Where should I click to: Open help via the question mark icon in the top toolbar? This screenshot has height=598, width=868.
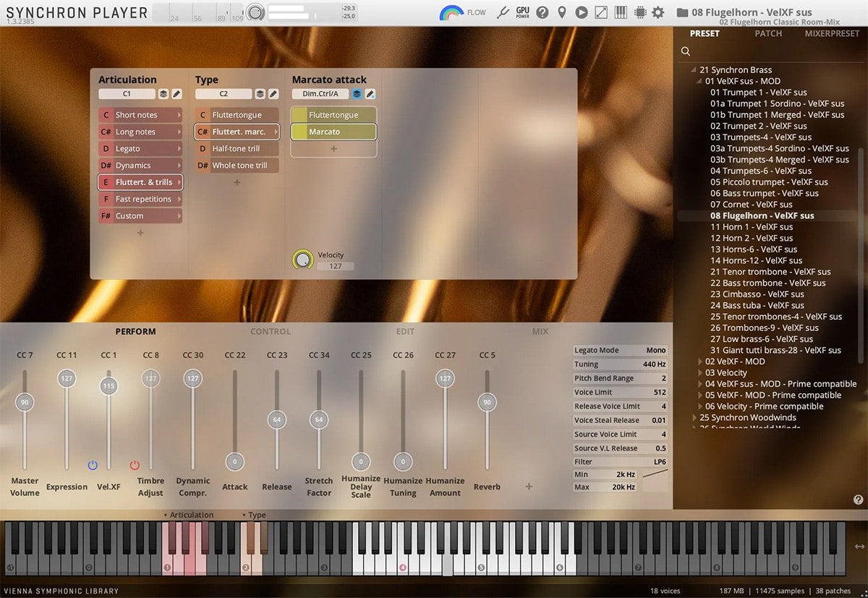click(542, 12)
